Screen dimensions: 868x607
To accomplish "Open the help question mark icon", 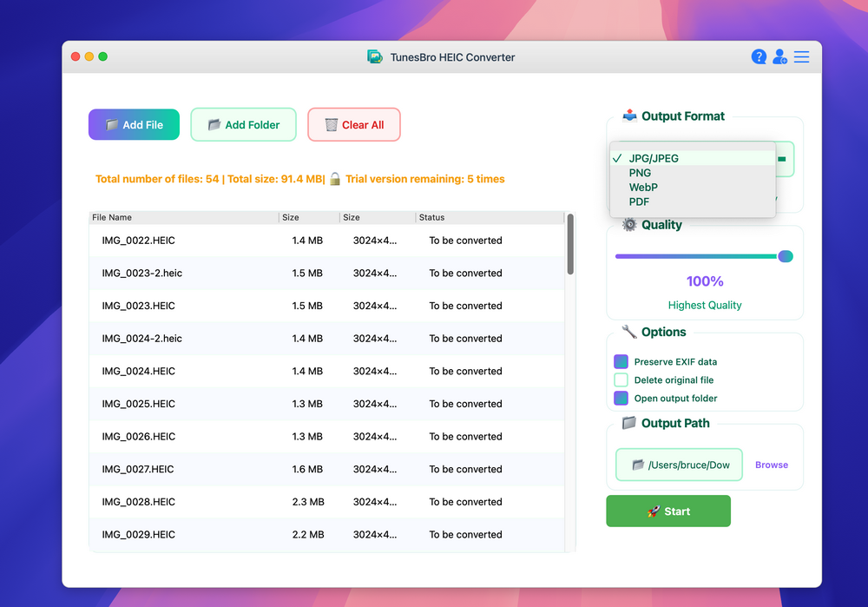I will [759, 56].
